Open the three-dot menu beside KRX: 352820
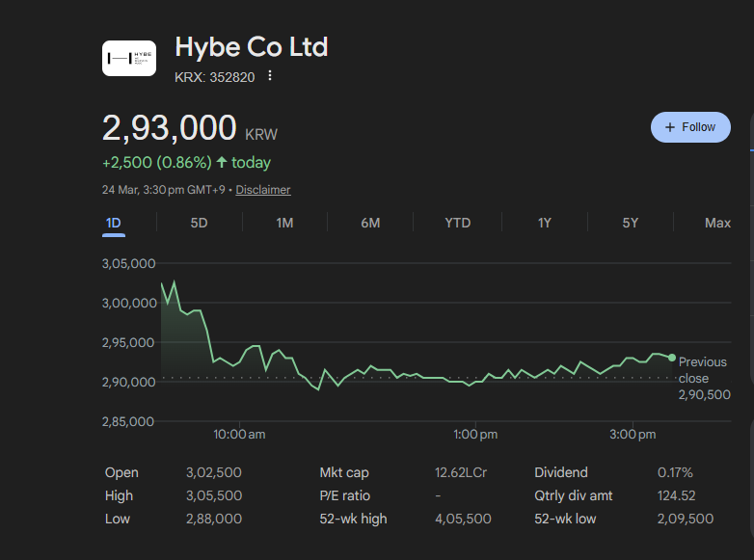 pyautogui.click(x=270, y=75)
